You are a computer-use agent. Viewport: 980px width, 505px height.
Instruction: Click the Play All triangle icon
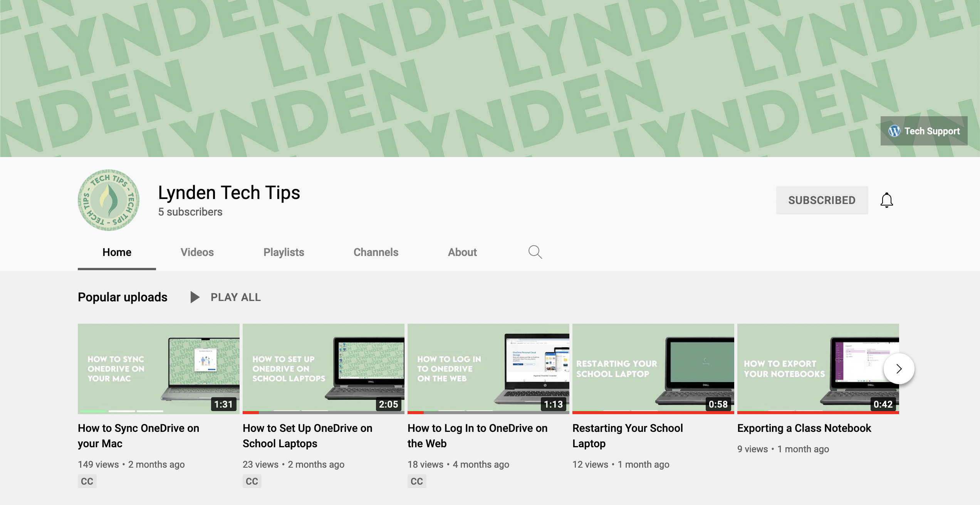click(x=195, y=297)
